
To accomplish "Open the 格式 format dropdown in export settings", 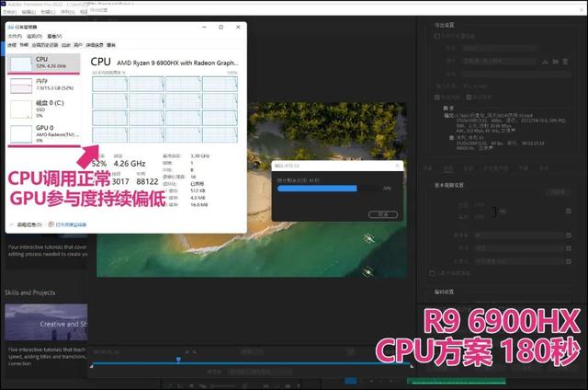I will [x=499, y=49].
